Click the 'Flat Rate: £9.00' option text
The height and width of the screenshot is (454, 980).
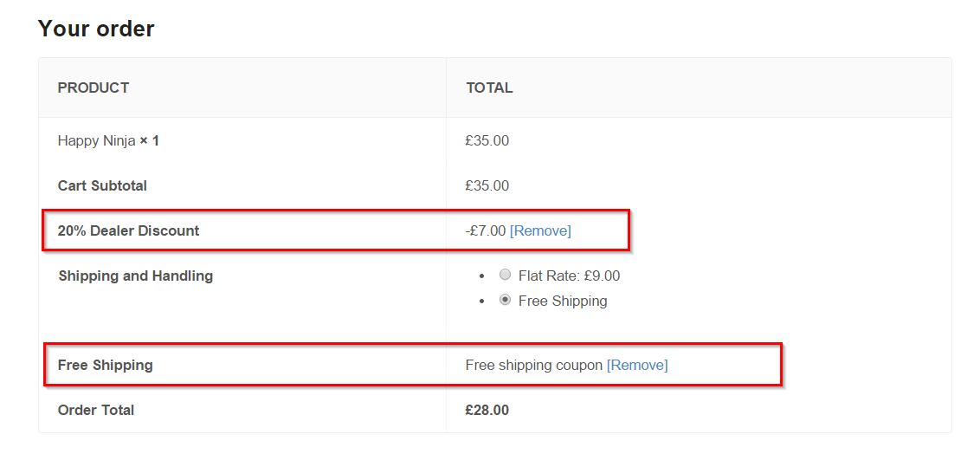(x=570, y=276)
